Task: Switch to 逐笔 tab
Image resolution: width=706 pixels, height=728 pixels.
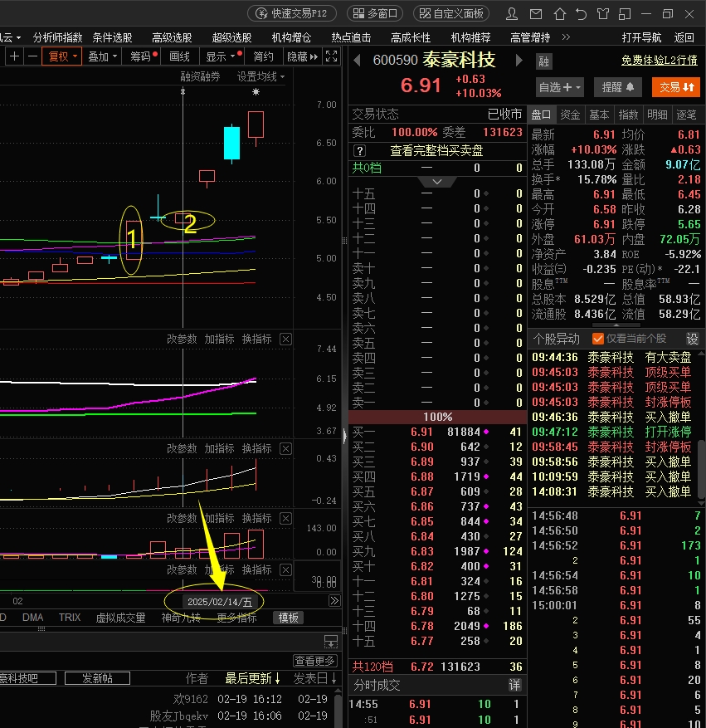Action: [x=686, y=115]
